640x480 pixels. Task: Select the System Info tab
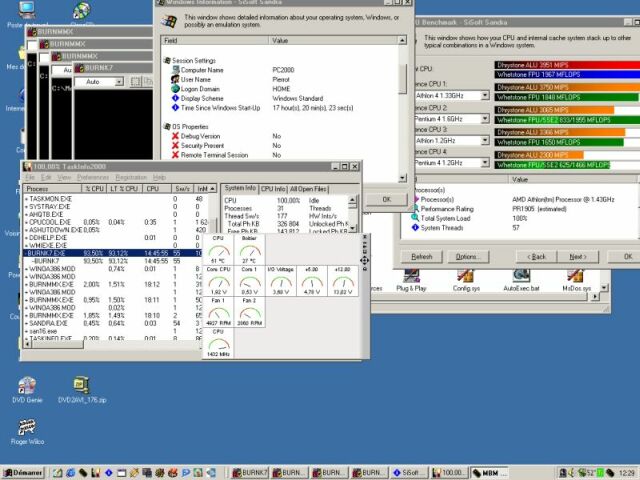click(240, 188)
